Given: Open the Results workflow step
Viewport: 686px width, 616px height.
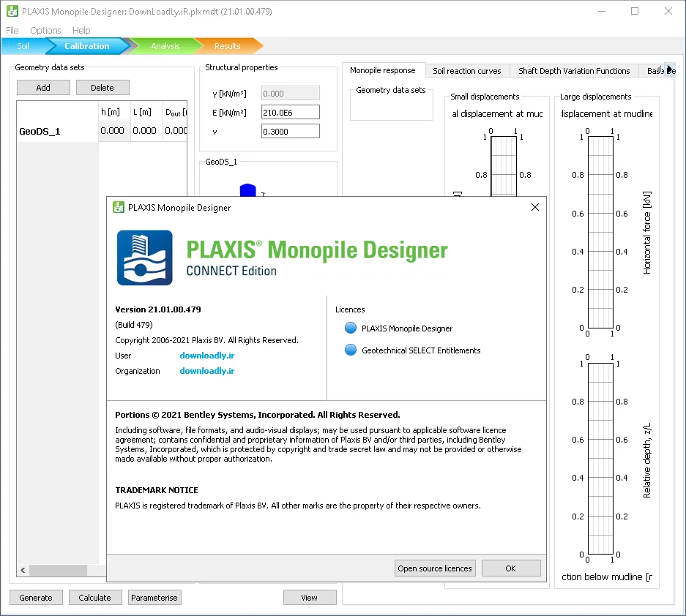Looking at the screenshot, I should click(x=227, y=46).
